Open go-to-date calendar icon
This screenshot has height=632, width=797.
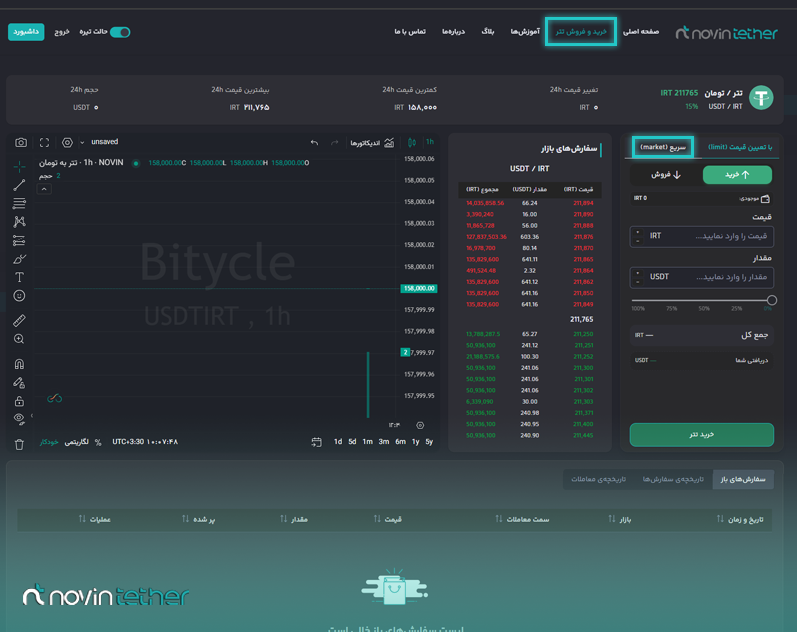(x=317, y=442)
